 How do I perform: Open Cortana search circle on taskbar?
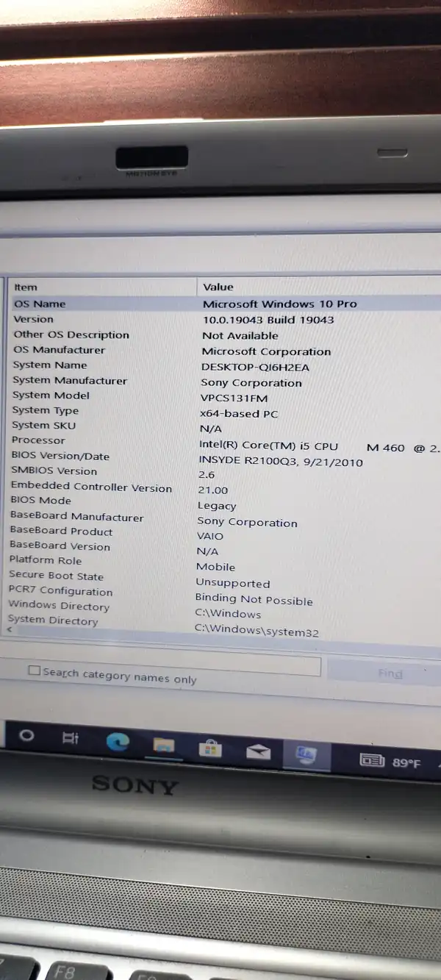[x=26, y=736]
